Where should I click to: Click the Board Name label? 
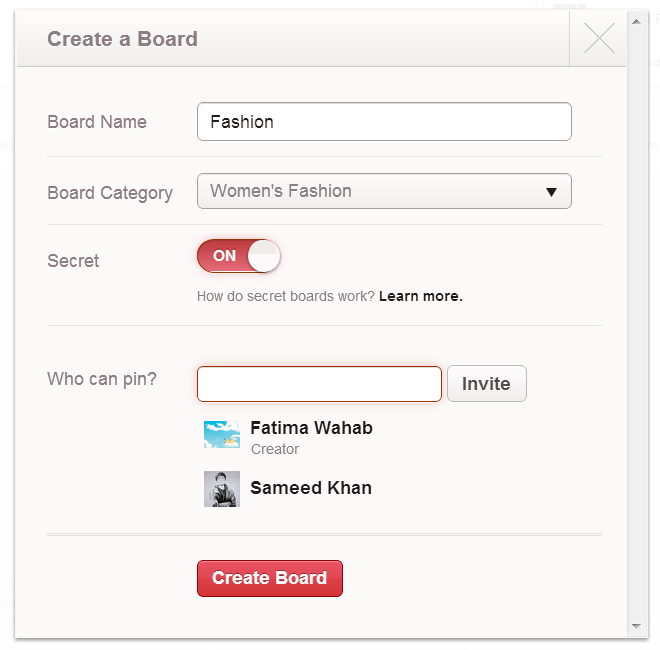pos(97,122)
